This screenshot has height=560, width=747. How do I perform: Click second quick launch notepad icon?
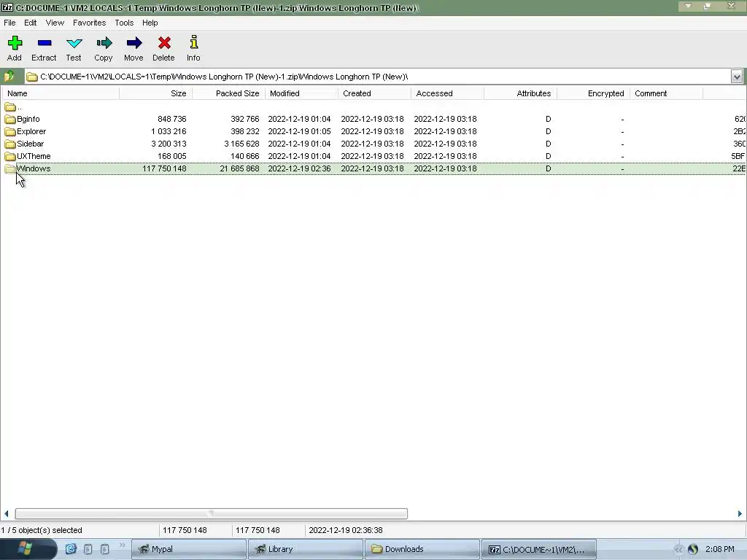click(x=88, y=549)
